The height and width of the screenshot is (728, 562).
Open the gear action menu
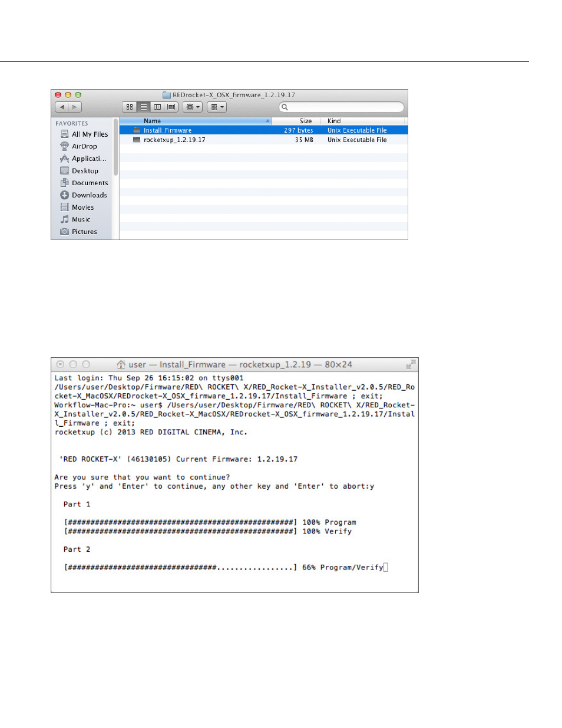[x=193, y=107]
